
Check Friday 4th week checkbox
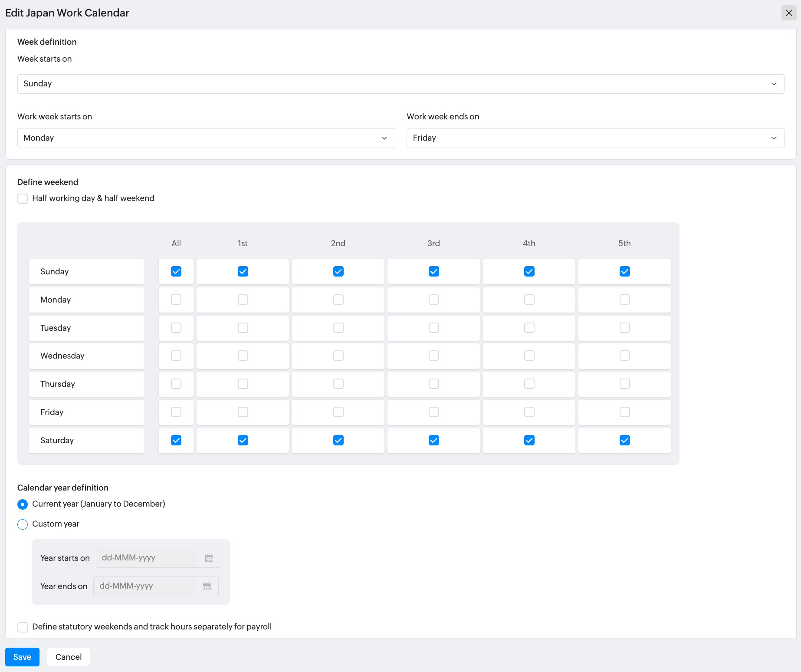pyautogui.click(x=529, y=412)
